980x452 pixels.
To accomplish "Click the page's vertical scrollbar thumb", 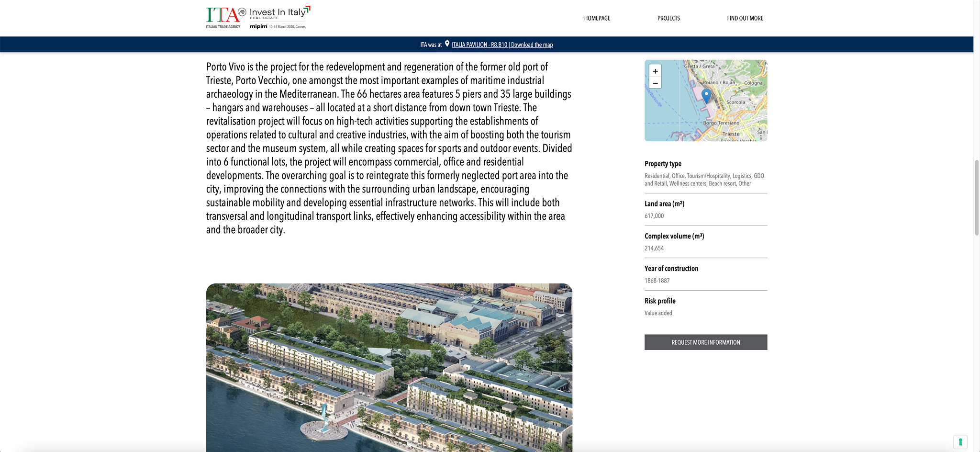I will tap(977, 197).
